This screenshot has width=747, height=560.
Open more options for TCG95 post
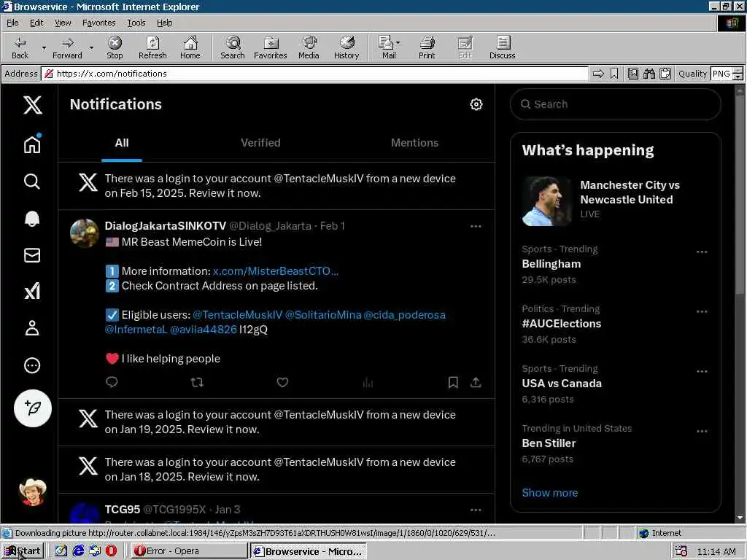[x=476, y=510]
